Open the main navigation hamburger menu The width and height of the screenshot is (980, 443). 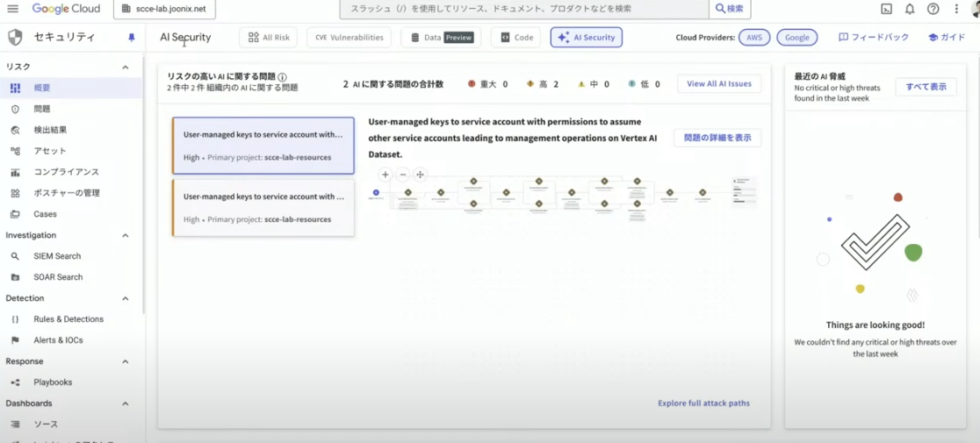click(12, 9)
